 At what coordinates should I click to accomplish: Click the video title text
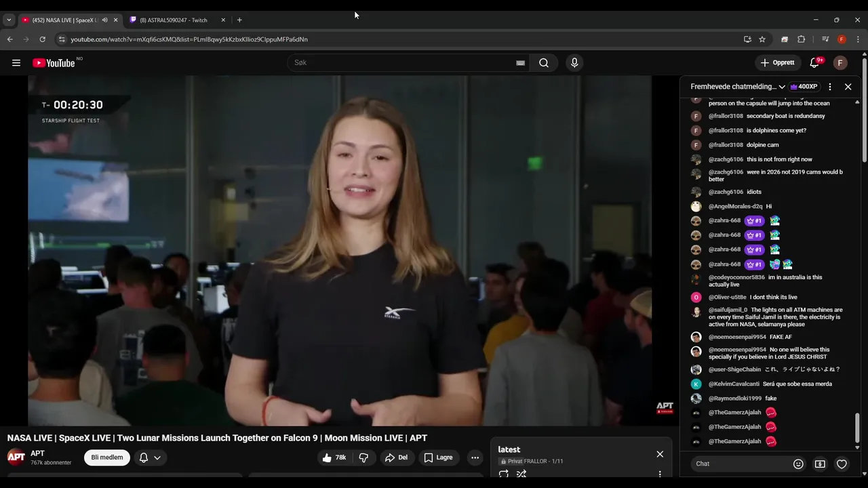(x=217, y=438)
